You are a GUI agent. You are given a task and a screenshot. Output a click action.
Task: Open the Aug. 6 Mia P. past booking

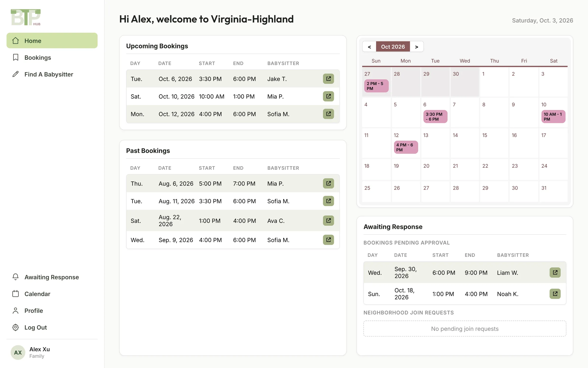(x=328, y=184)
